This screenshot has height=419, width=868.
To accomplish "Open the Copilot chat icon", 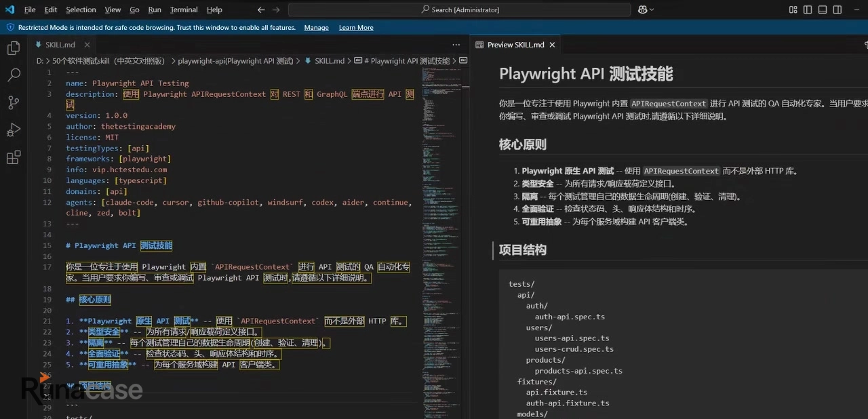I will [642, 9].
